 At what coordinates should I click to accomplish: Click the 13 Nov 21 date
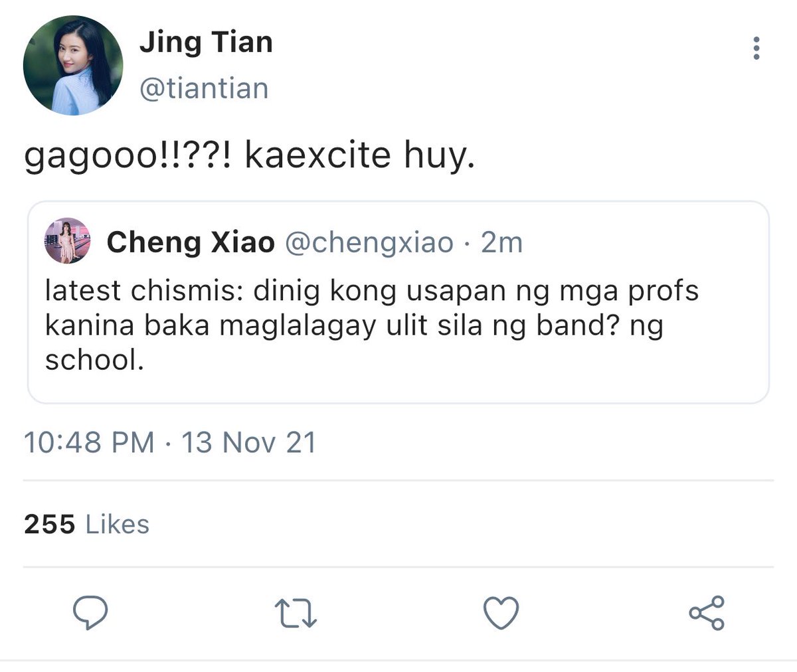pos(249,442)
